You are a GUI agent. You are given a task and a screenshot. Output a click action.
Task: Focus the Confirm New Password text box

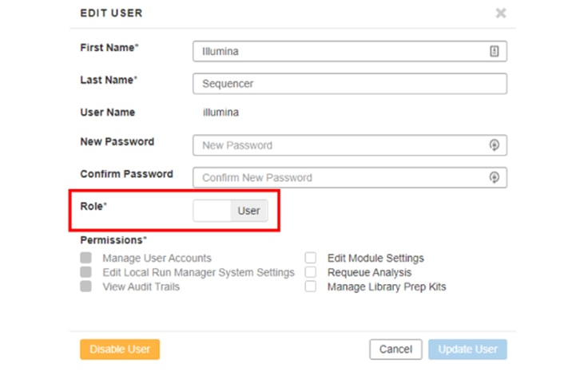tap(340, 177)
